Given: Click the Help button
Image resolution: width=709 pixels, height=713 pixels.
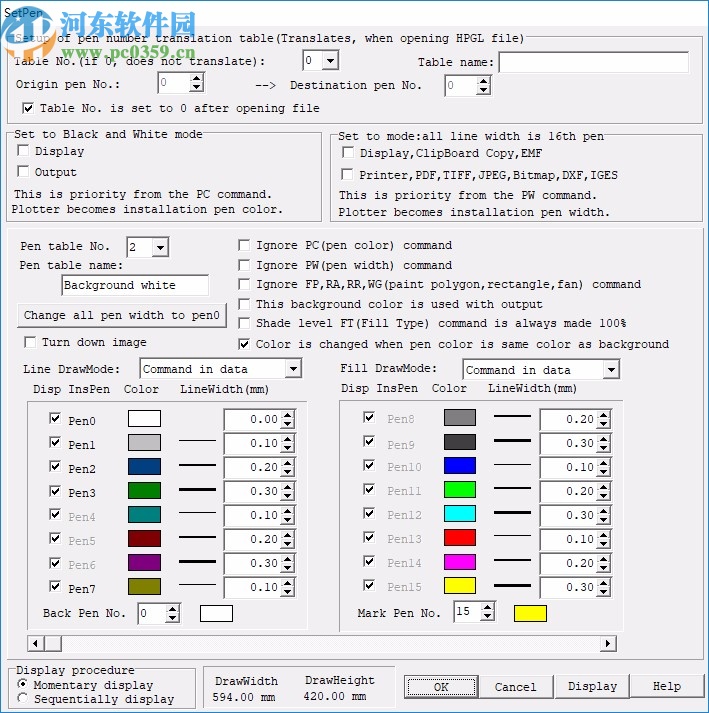Looking at the screenshot, I should pos(667,686).
